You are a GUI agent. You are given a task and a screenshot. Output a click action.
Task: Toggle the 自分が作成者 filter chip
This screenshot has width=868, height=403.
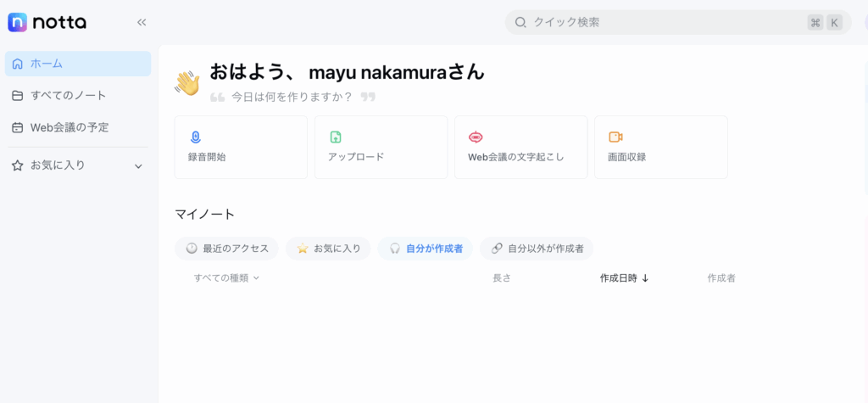click(426, 249)
